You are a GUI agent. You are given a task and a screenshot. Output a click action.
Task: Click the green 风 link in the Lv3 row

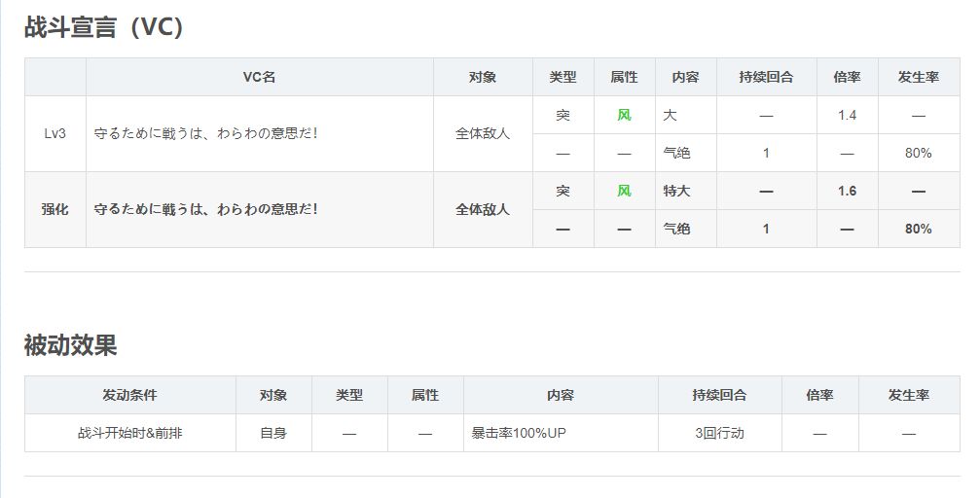click(x=624, y=115)
